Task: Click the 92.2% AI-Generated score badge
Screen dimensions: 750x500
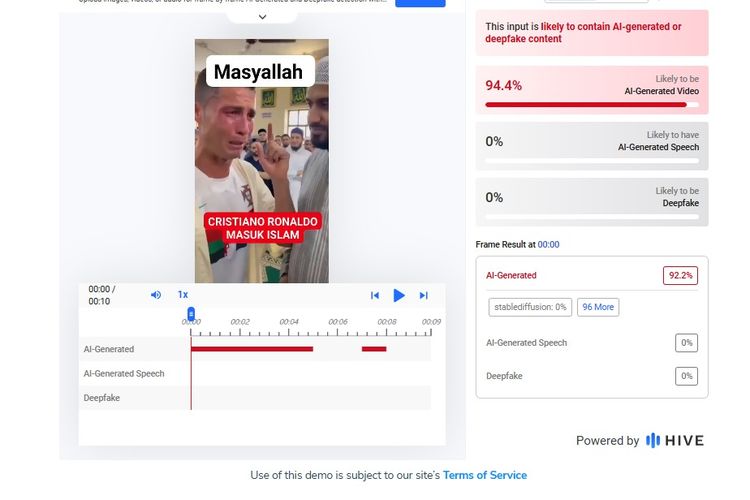Action: (x=680, y=276)
